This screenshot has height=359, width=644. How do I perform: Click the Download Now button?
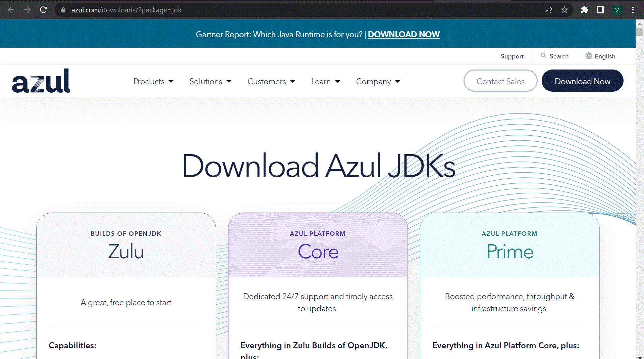coord(582,81)
